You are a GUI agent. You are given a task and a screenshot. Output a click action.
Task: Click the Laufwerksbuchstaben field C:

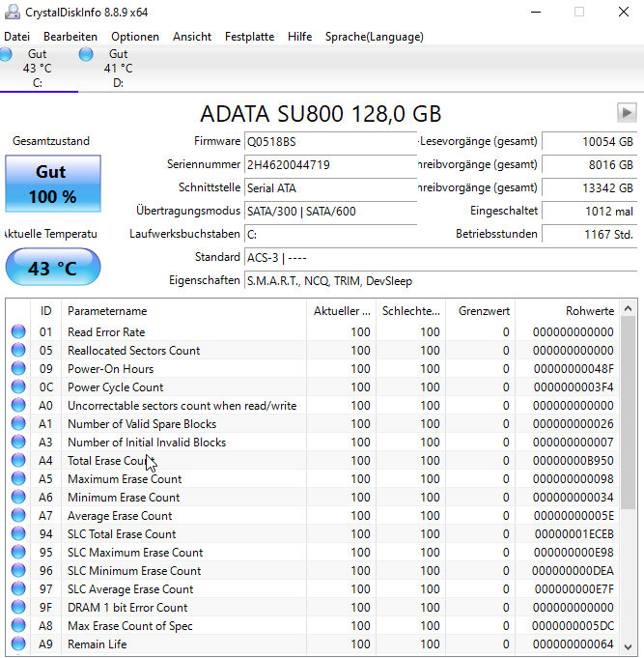330,234
